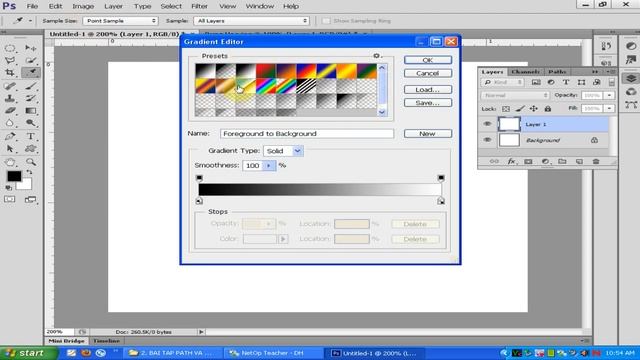Open the Filter menu
Screen dimensions: 640x360
pos(199,7)
